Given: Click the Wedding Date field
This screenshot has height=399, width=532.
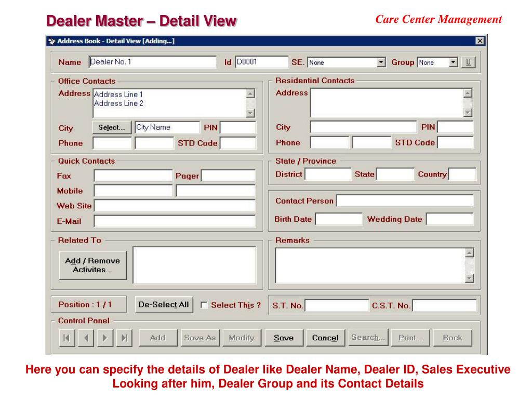Looking at the screenshot, I should pos(450,219).
